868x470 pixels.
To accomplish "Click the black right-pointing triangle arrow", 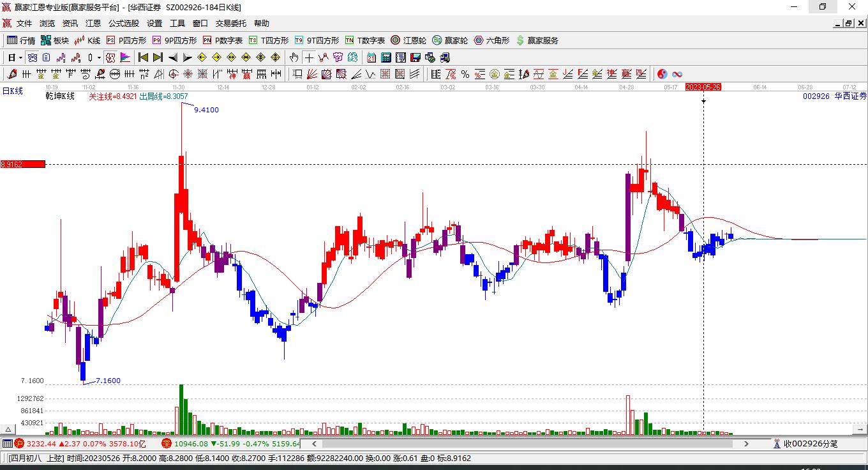I will (187, 57).
